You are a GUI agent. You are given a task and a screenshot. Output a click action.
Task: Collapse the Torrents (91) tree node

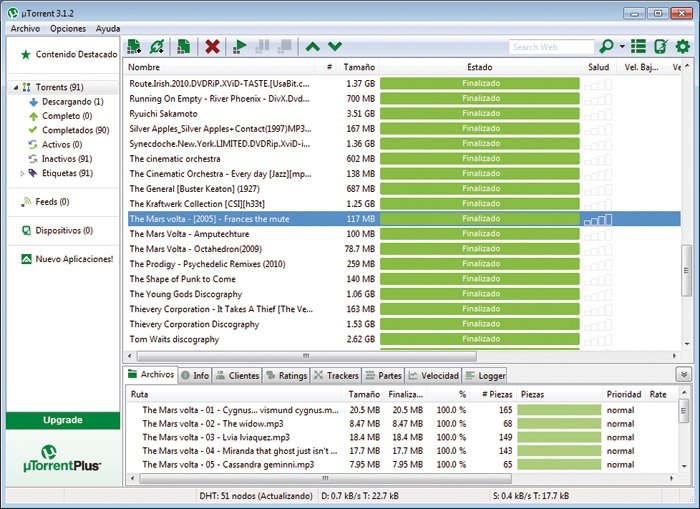16,88
